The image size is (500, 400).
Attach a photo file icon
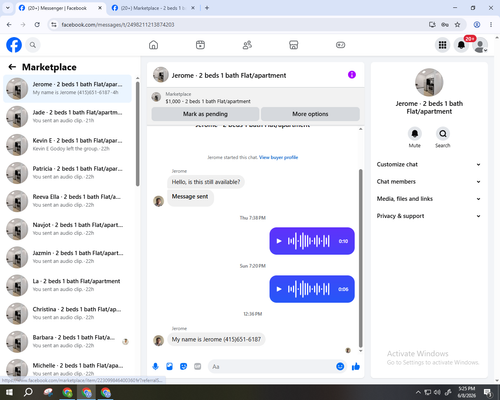tap(169, 367)
